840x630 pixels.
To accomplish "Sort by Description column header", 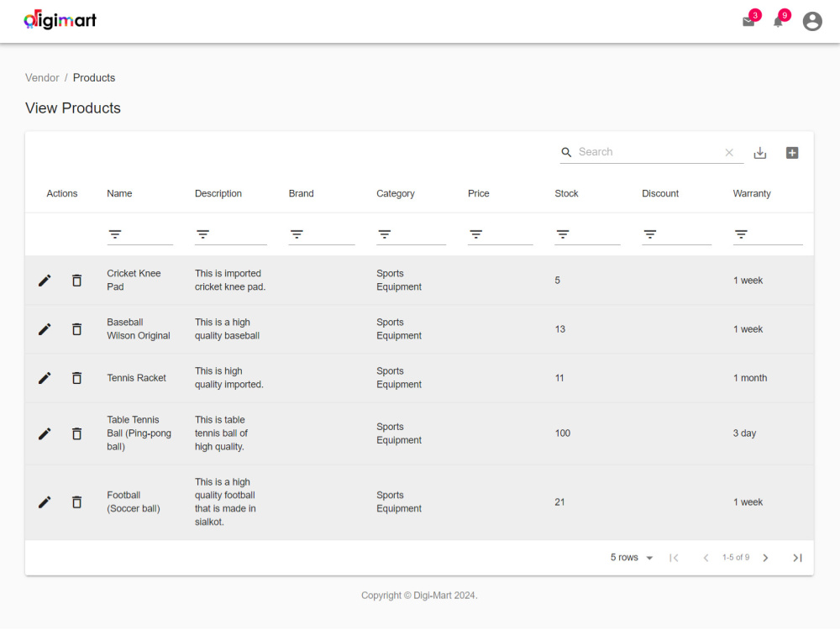I will coord(218,193).
